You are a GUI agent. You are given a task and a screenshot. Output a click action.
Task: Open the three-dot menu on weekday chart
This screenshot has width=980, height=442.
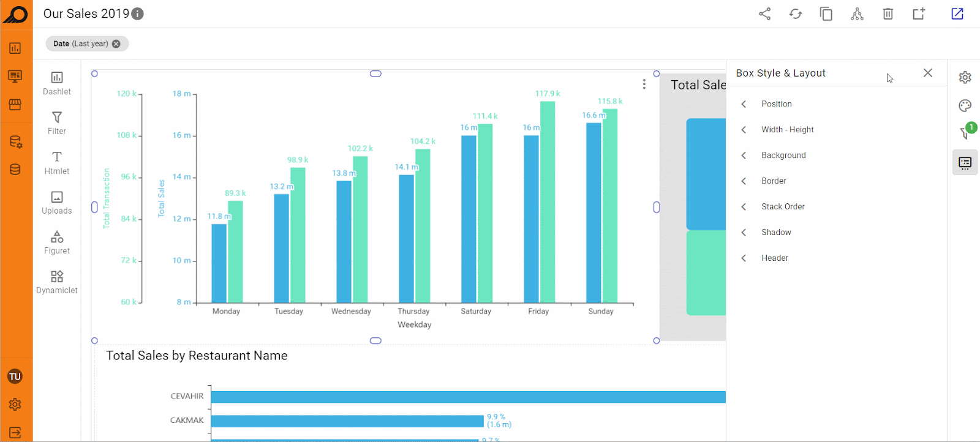coord(644,84)
